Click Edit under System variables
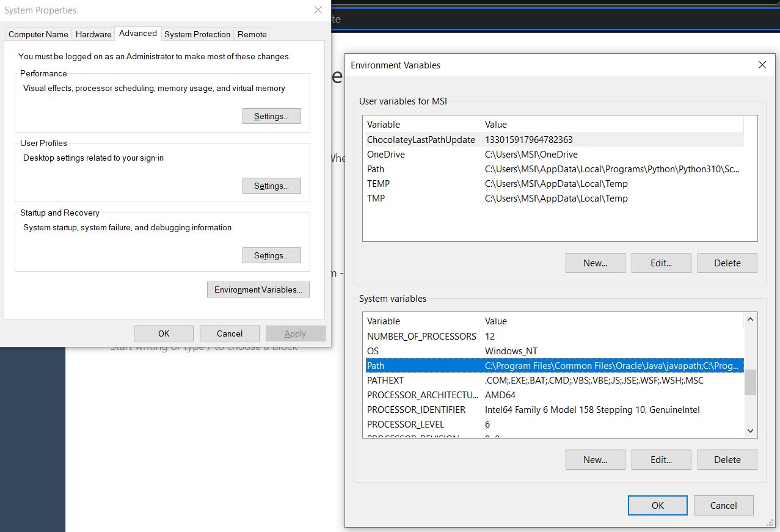The width and height of the screenshot is (780, 532). (662, 460)
